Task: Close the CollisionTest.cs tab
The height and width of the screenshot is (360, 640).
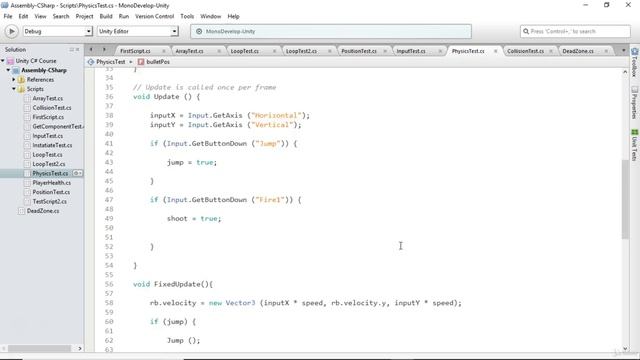Action: click(551, 51)
